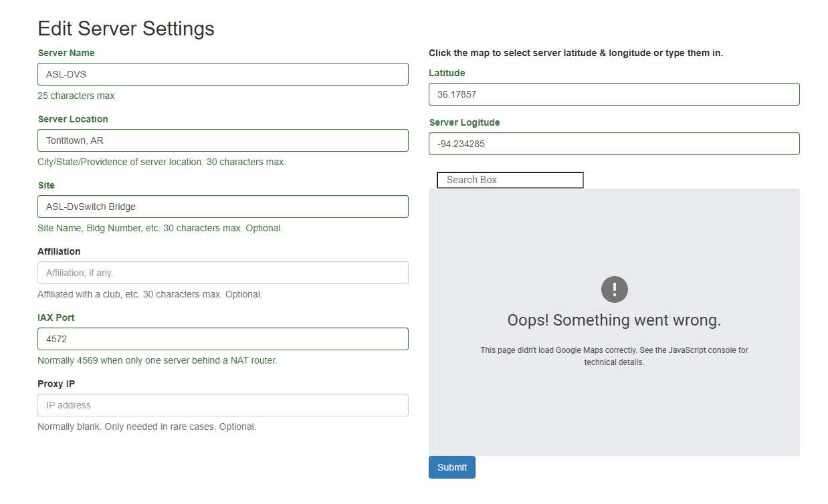Focus the map Search Box
This screenshot has height=504, width=828.
tap(510, 180)
